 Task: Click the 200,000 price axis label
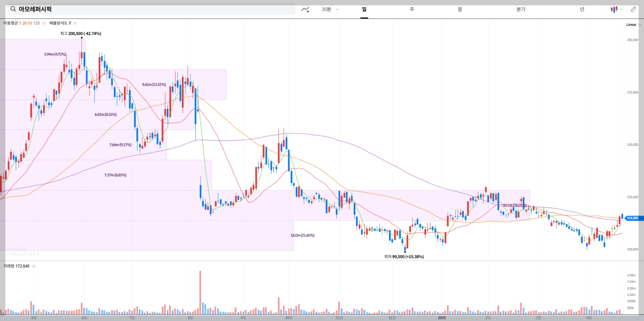coord(632,40)
